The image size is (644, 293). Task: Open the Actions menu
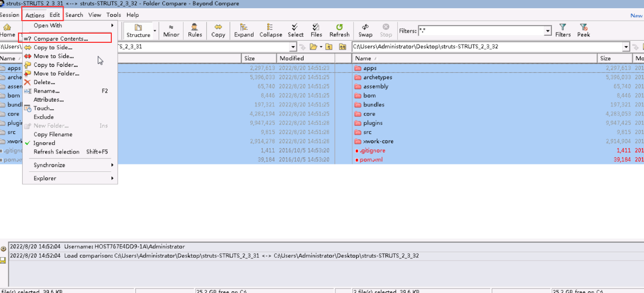[35, 15]
